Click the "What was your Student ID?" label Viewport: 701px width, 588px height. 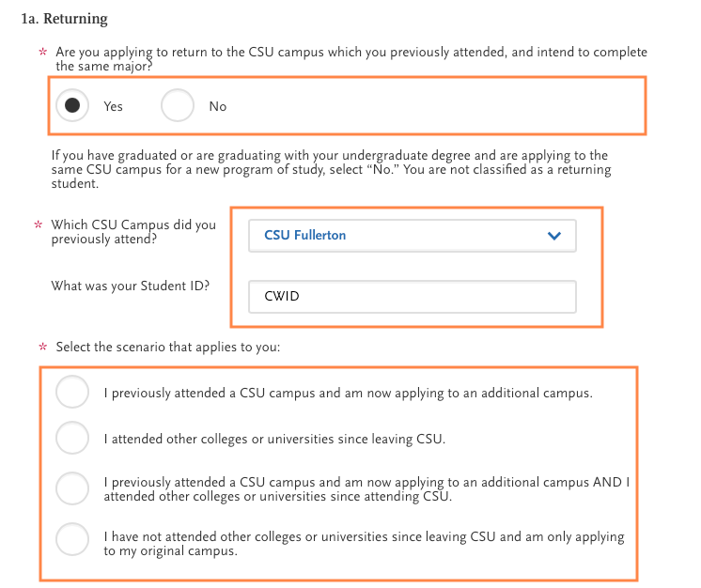coord(131,286)
